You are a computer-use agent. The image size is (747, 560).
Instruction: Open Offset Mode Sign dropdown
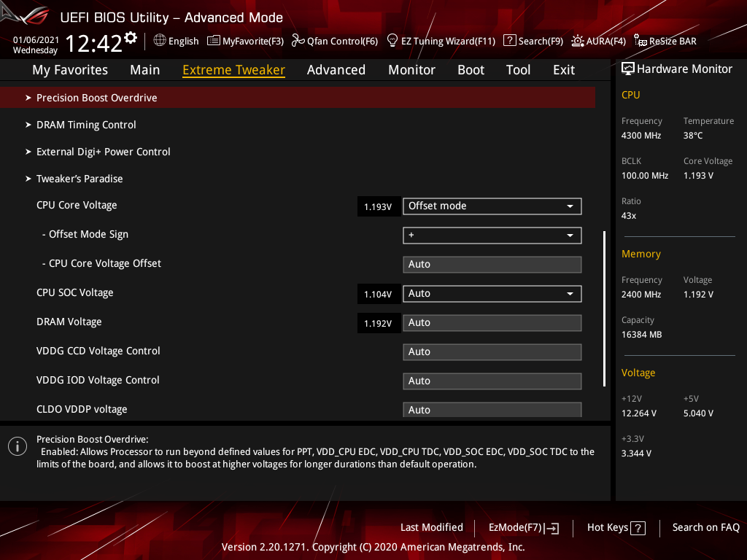(492, 236)
